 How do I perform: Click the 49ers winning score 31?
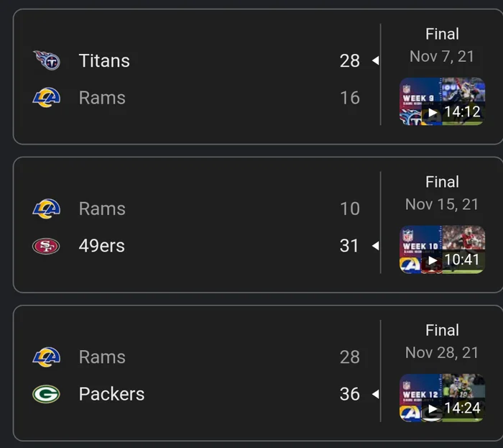(350, 246)
